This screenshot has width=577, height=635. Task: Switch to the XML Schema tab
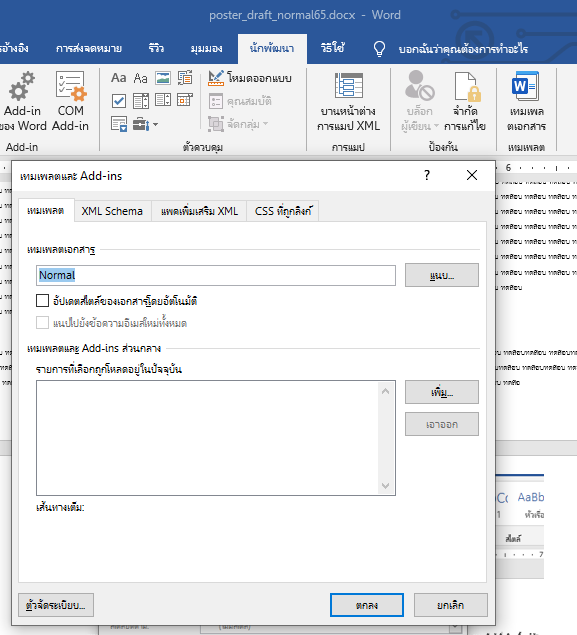[112, 211]
